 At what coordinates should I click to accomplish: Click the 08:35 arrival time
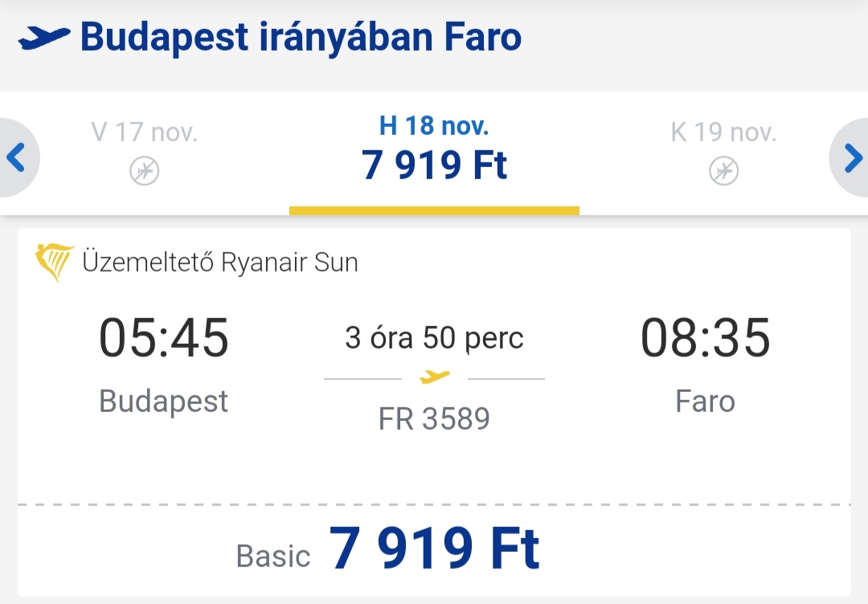pos(706,337)
